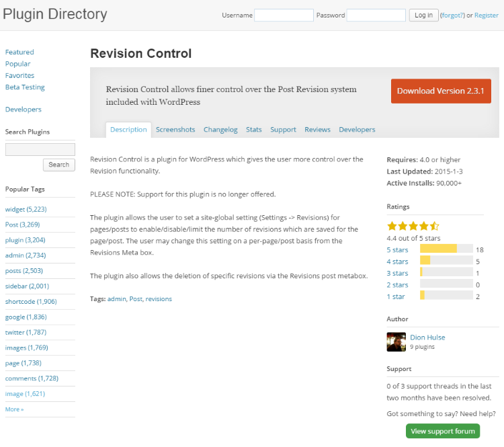This screenshot has height=447, width=504.
Task: Click the Active Installs 90,000+ text
Action: (424, 183)
